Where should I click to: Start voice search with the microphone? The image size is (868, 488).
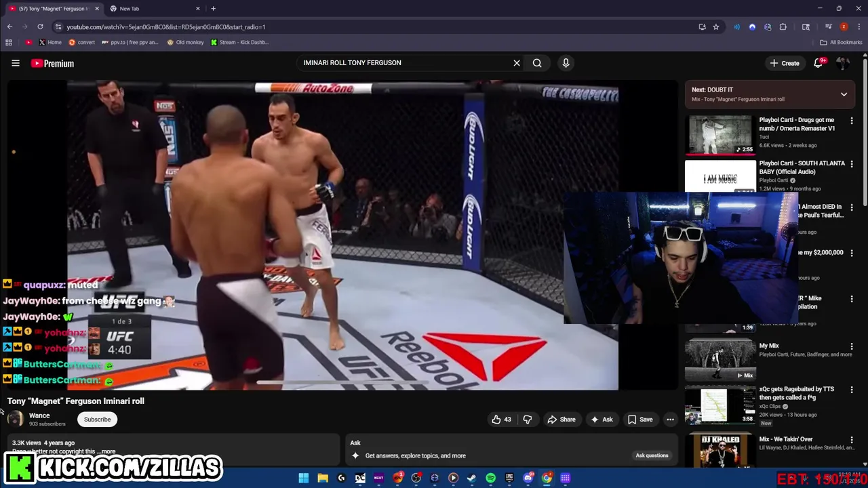tap(566, 63)
